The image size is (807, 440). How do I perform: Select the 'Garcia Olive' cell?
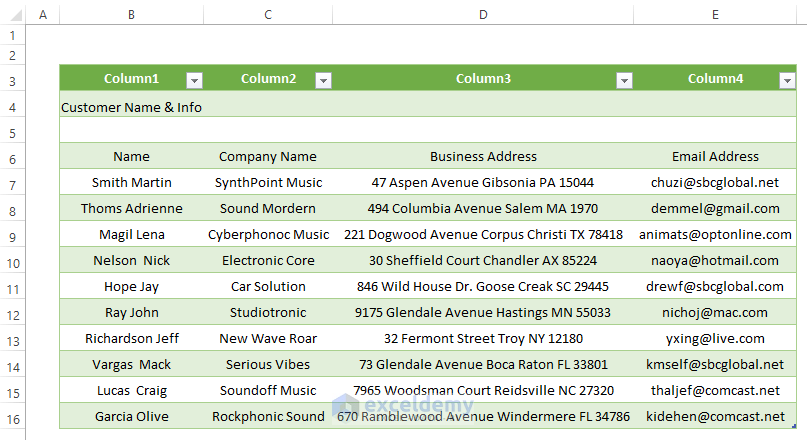132,416
